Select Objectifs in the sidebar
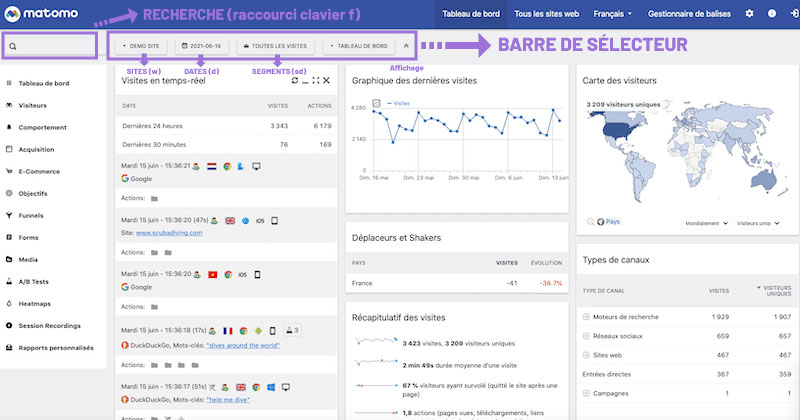The width and height of the screenshot is (800, 420). click(x=33, y=193)
